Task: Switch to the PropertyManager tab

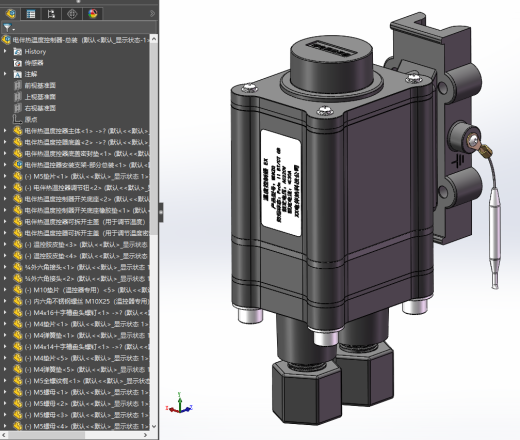Action: [31, 14]
